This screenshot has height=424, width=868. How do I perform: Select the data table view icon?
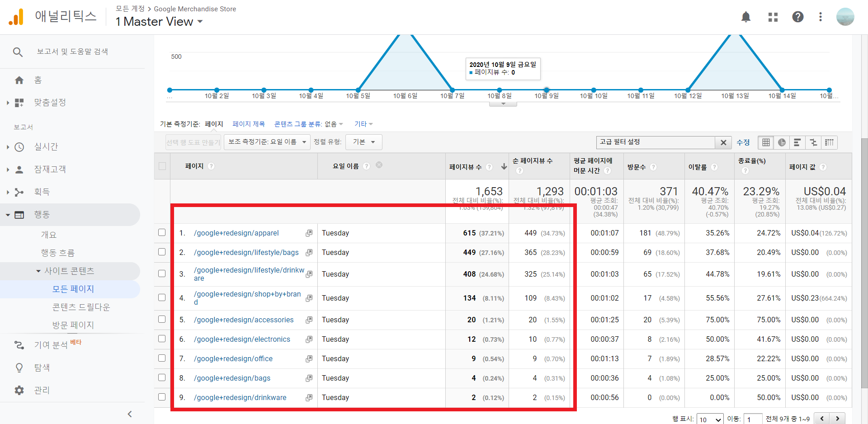766,142
